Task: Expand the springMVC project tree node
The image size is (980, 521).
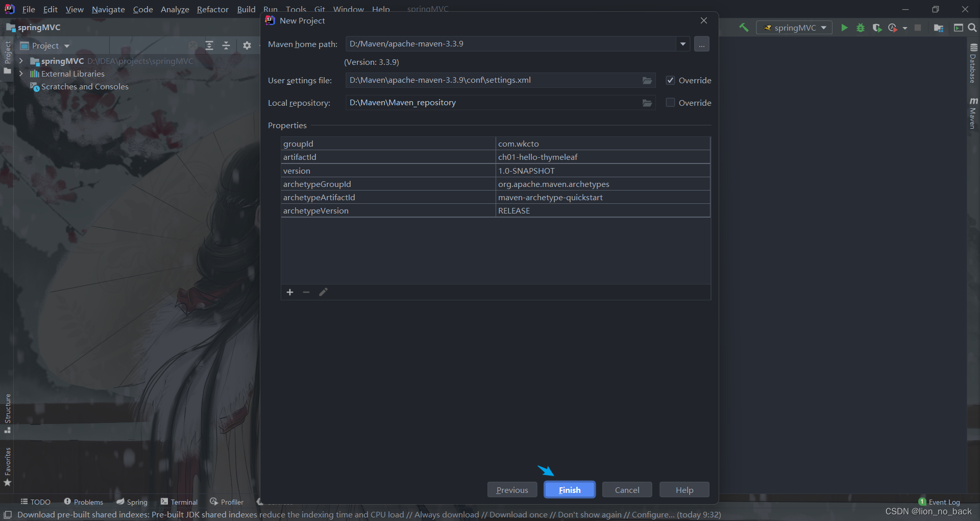Action: pyautogui.click(x=21, y=61)
